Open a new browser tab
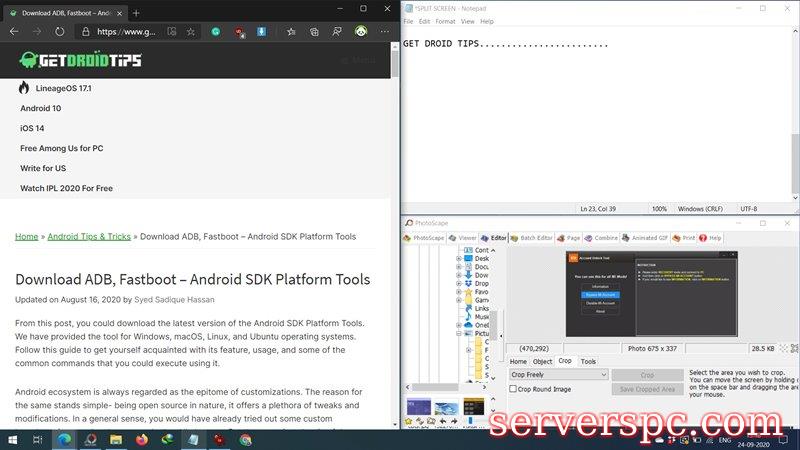 [x=136, y=12]
